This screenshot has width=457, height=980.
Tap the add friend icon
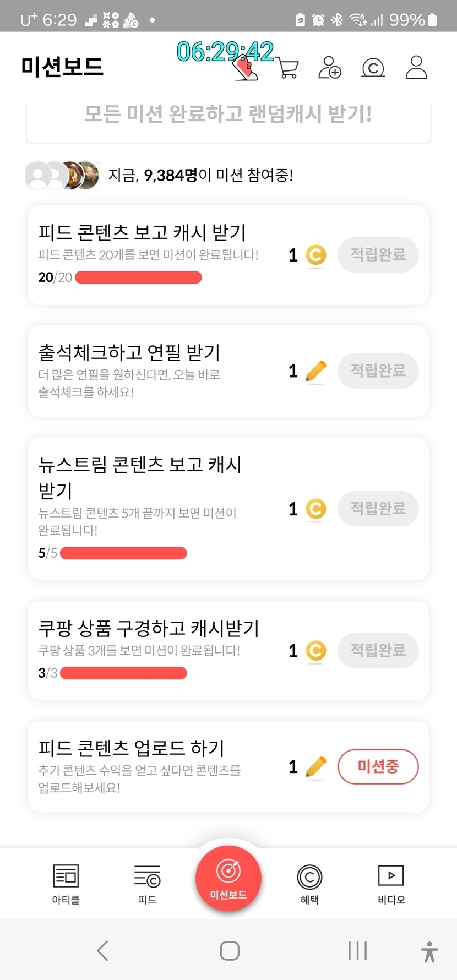[x=330, y=68]
